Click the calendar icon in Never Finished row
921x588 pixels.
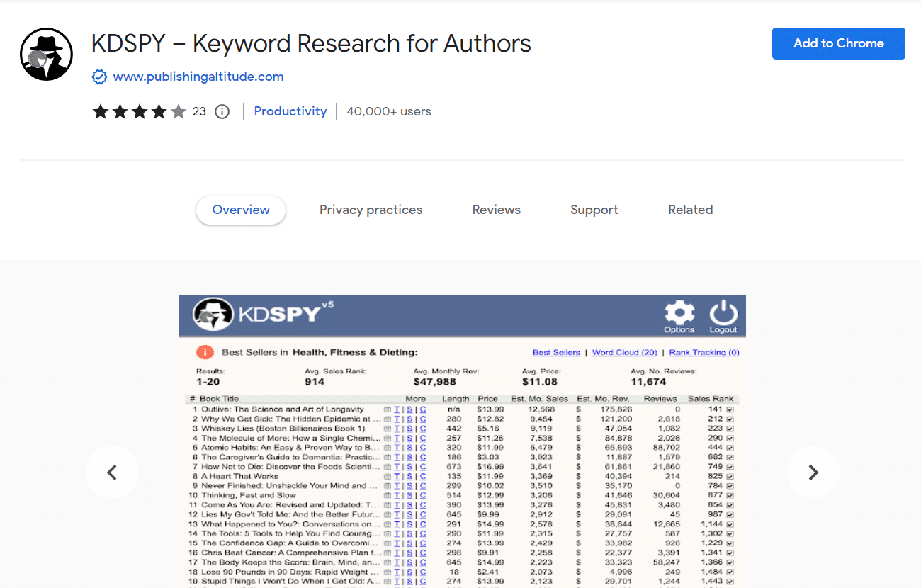tap(388, 486)
